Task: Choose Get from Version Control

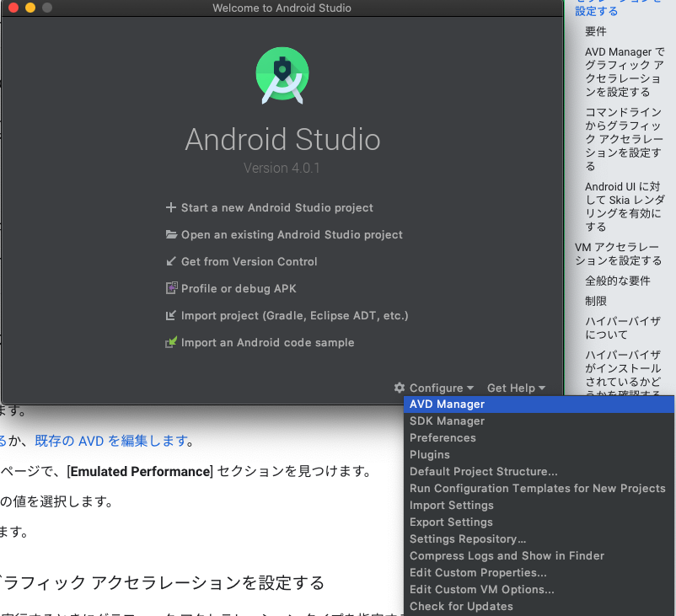Action: click(x=249, y=262)
